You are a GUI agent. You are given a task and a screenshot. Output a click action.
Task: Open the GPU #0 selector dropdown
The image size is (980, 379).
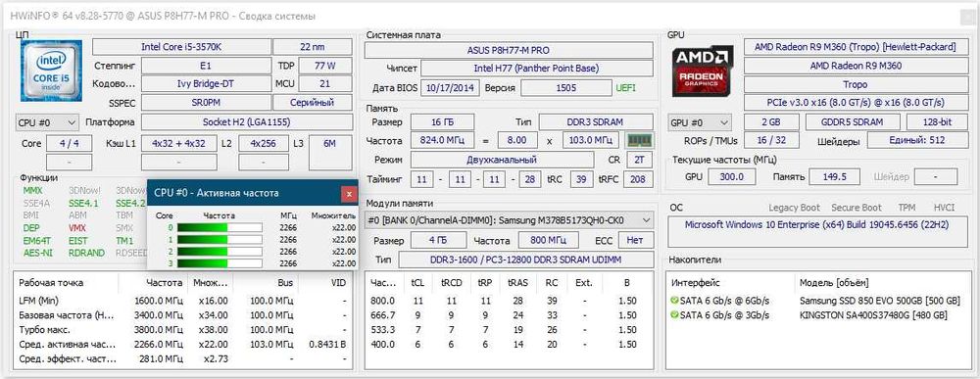click(x=701, y=122)
